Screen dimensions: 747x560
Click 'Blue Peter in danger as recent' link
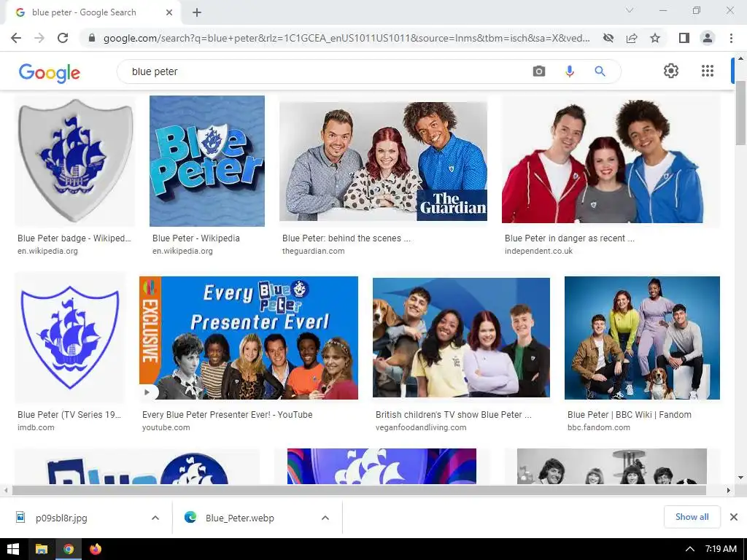click(x=569, y=238)
